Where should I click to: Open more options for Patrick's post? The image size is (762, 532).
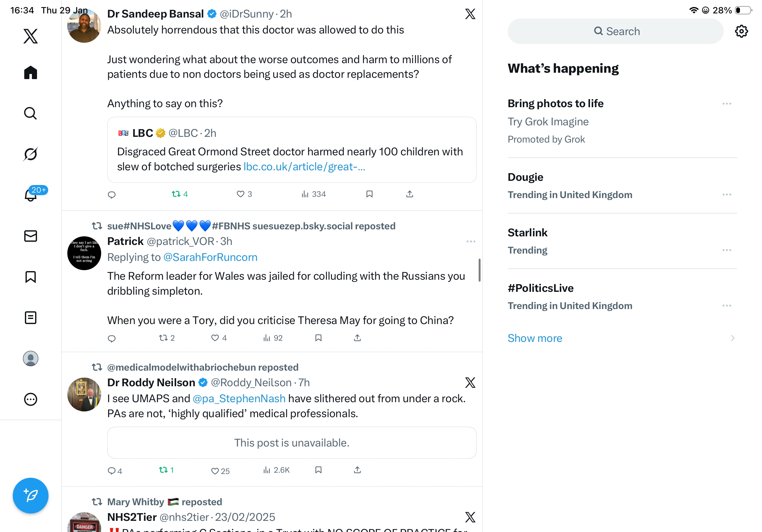click(x=471, y=241)
